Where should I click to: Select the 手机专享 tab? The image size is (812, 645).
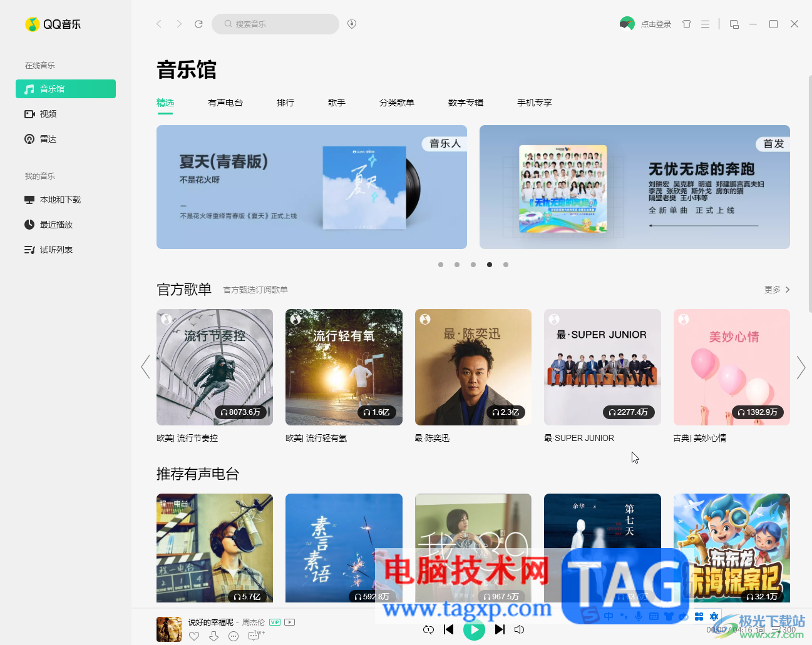tap(535, 103)
